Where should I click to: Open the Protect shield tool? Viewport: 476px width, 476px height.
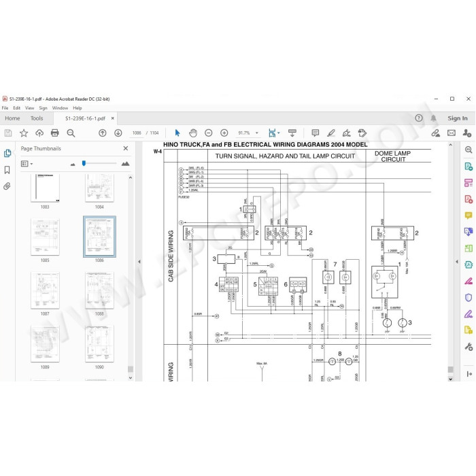[469, 298]
